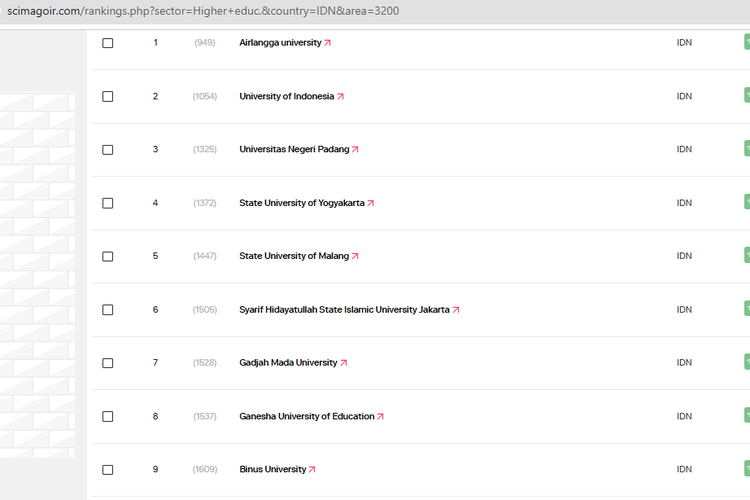Select global rank value (1325)
The width and height of the screenshot is (750, 500).
point(205,149)
